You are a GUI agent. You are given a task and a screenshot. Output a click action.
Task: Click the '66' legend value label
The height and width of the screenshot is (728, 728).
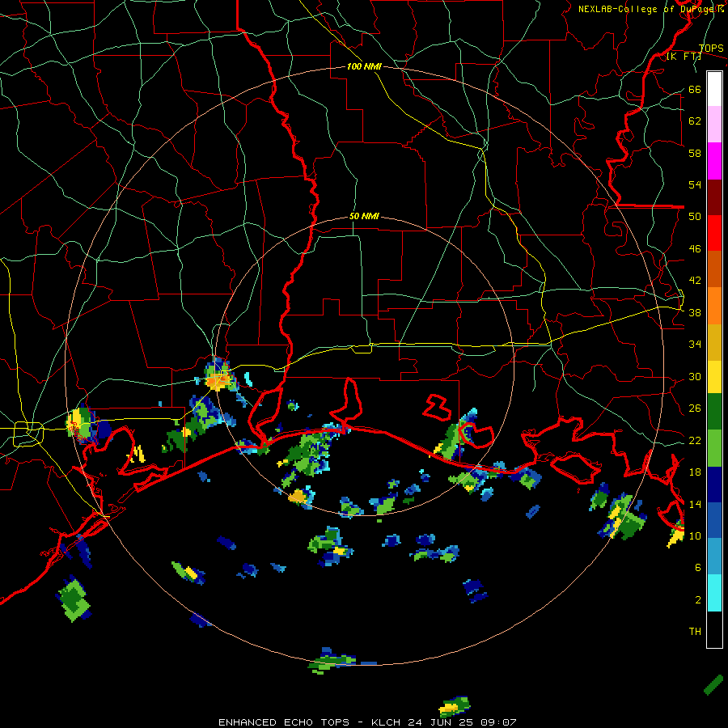(695, 90)
